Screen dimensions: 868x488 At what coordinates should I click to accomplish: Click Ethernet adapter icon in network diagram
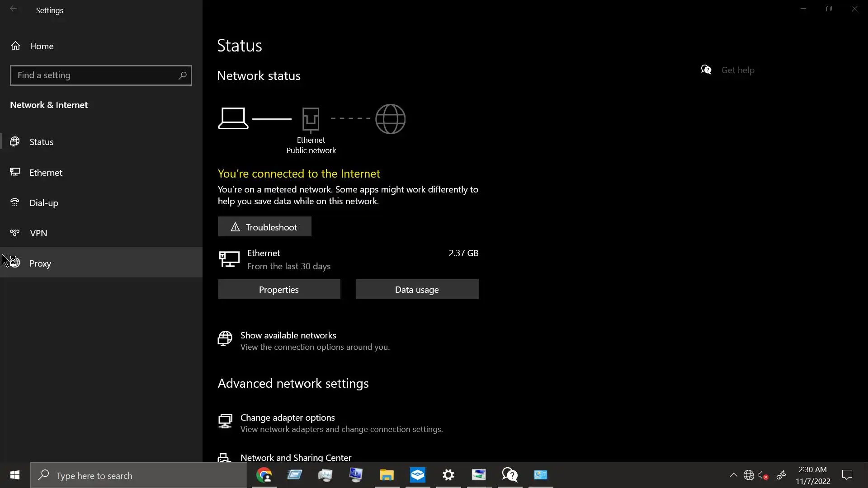point(311,119)
